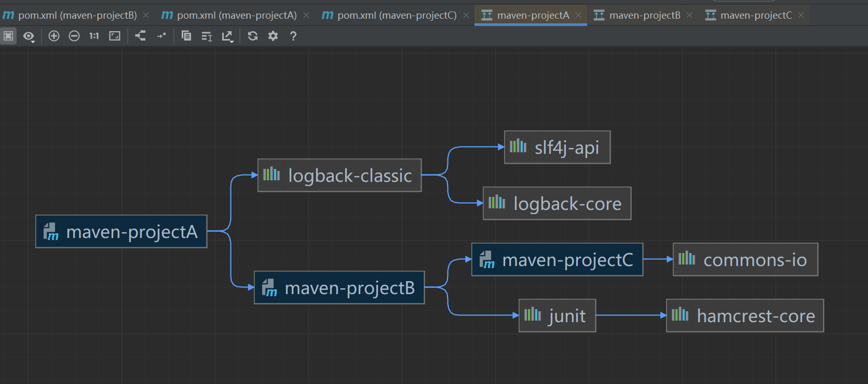Image resolution: width=868 pixels, height=384 pixels.
Task: Select the maven-projectA node in diagram
Action: point(121,231)
